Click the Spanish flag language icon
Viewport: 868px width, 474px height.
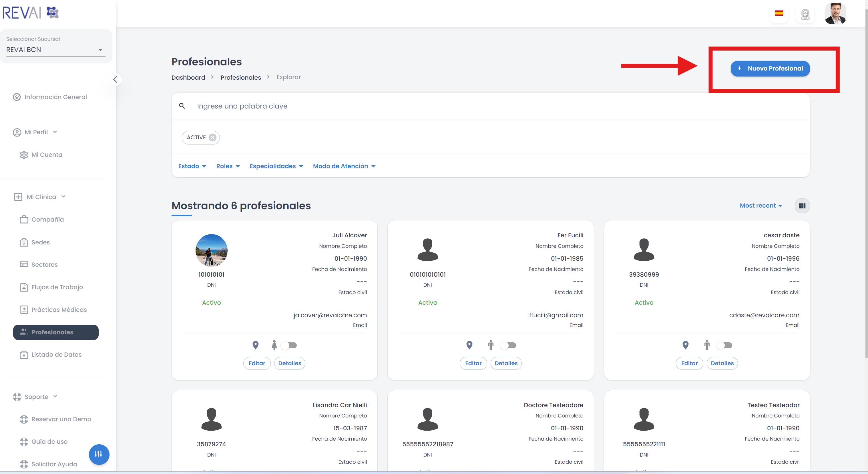coord(778,13)
